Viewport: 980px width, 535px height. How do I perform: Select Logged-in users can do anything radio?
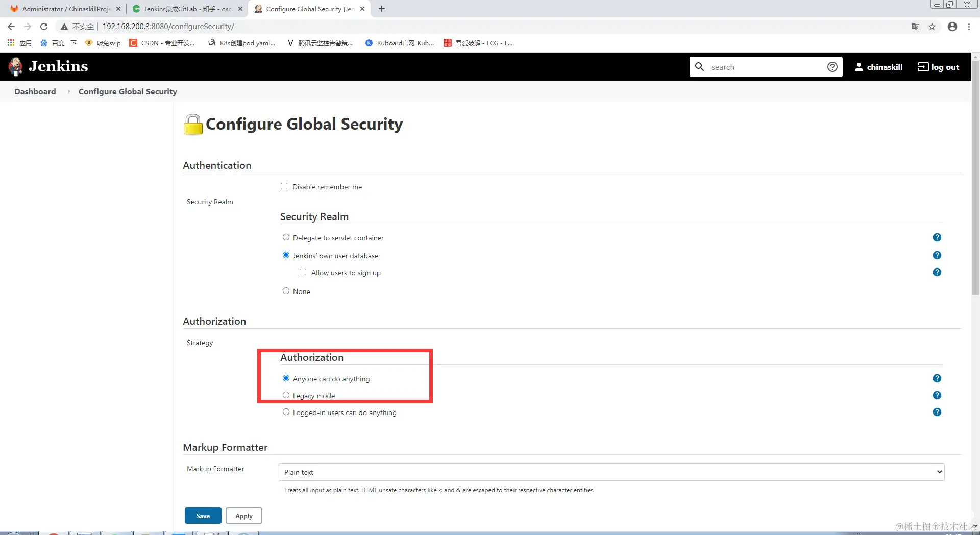[286, 412]
